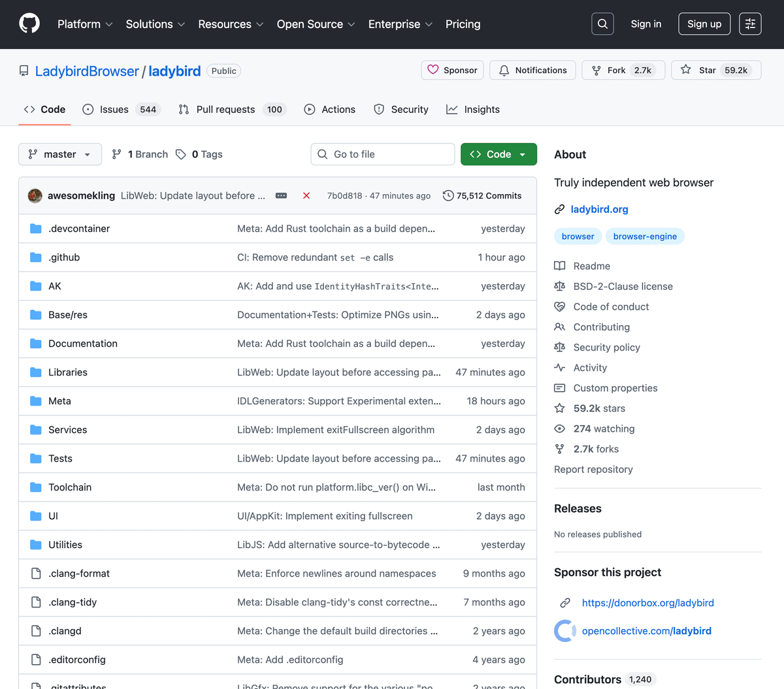Open the command palette icon in the header
The height and width of the screenshot is (689, 784).
coord(749,24)
